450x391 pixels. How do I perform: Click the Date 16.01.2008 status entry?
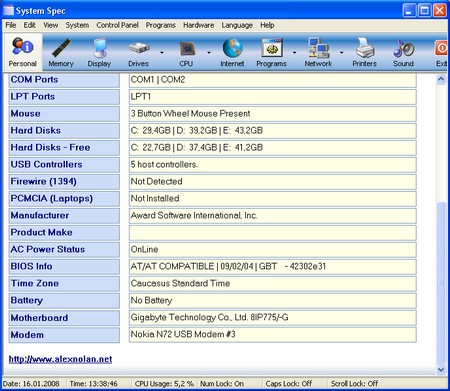(x=31, y=384)
